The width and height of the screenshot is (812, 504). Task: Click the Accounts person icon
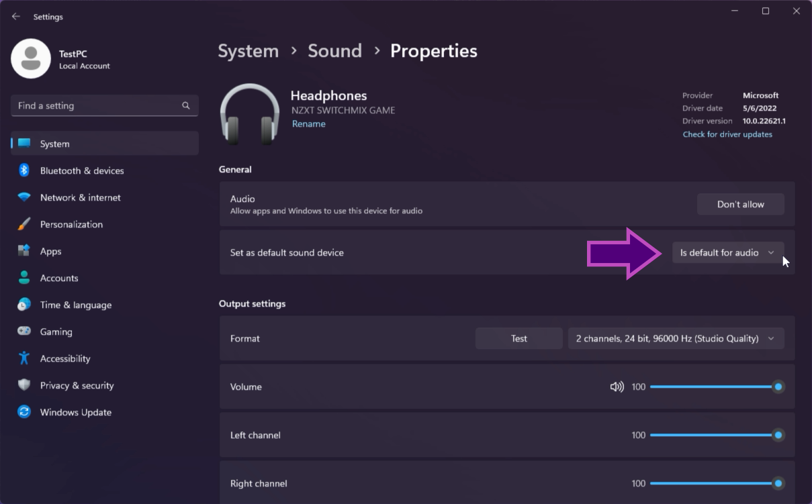coord(24,278)
